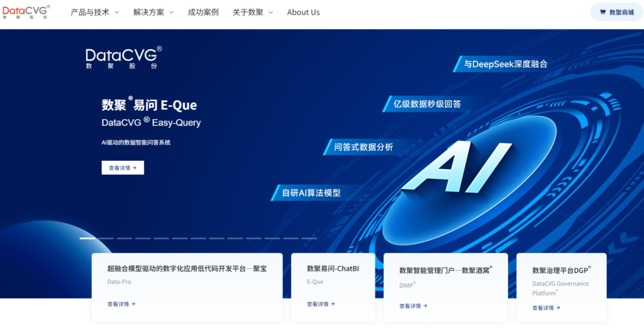Select the second carousel indicator dash
Image resolution: width=644 pixels, height=328 pixels.
pos(106,238)
